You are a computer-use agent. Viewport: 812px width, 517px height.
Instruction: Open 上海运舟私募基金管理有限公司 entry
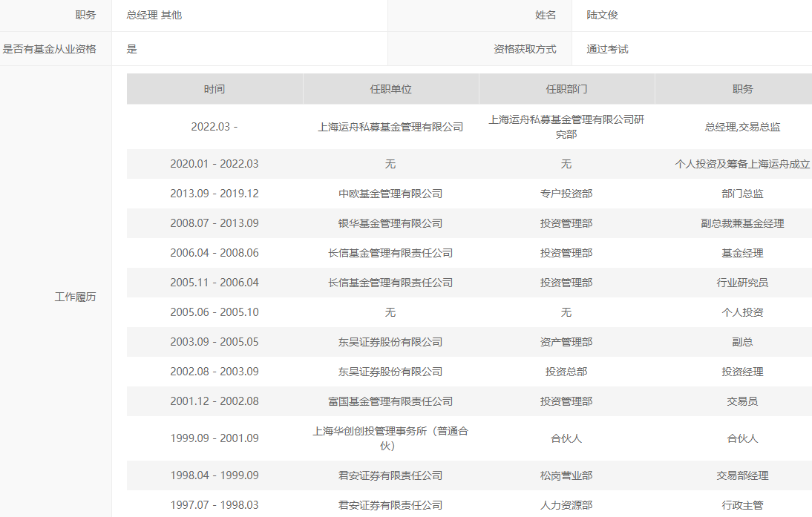point(391,126)
